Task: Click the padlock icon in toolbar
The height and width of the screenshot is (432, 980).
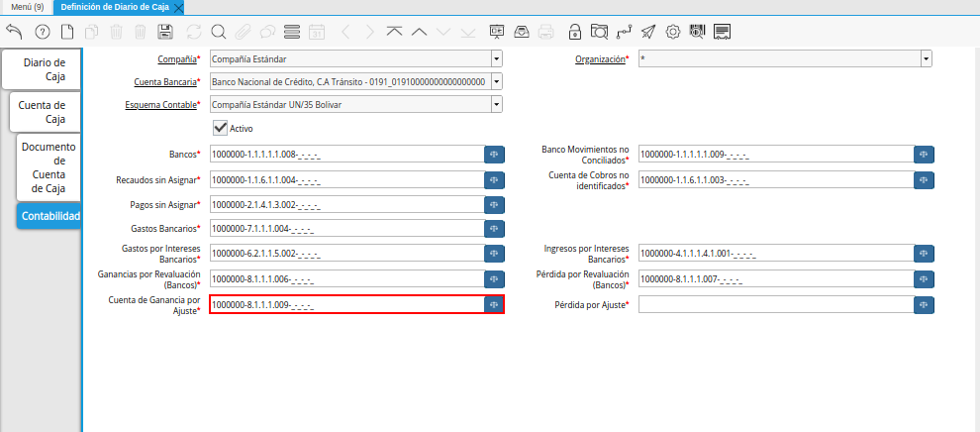Action: coord(575,32)
